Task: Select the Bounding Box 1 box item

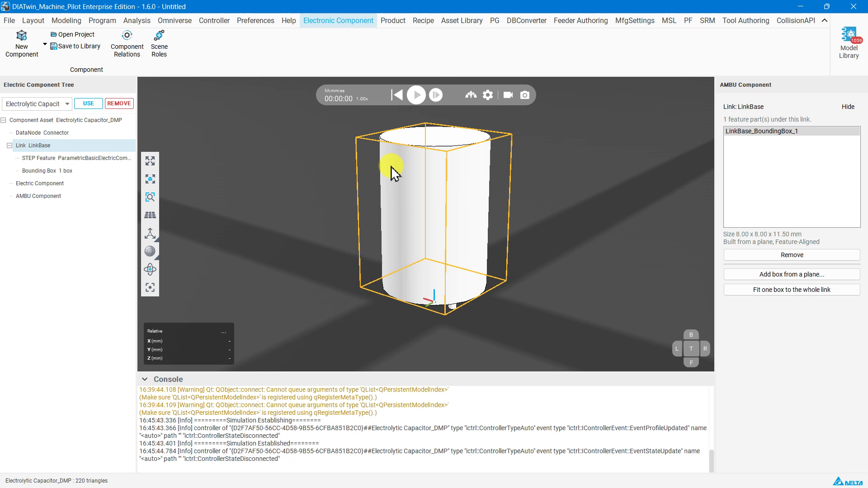Action: (47, 171)
